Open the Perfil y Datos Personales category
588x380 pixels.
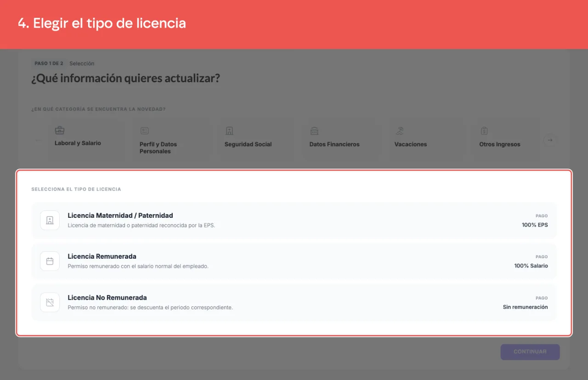[x=171, y=140]
